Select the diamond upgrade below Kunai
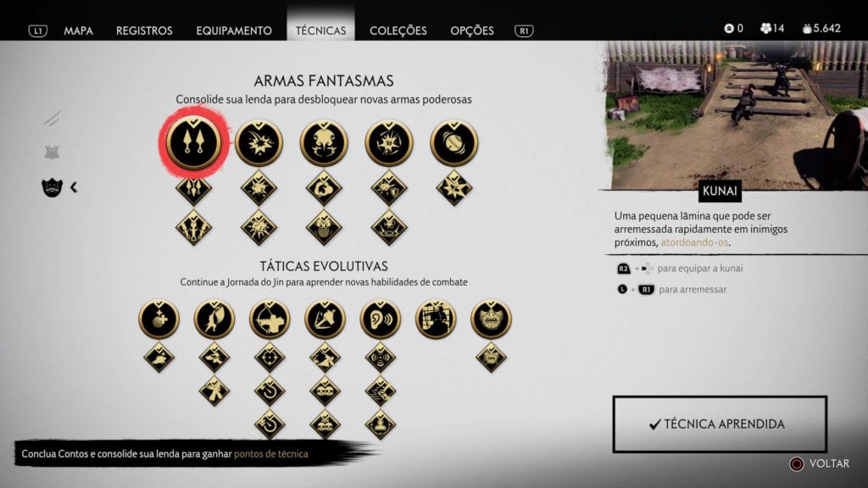 click(x=193, y=189)
